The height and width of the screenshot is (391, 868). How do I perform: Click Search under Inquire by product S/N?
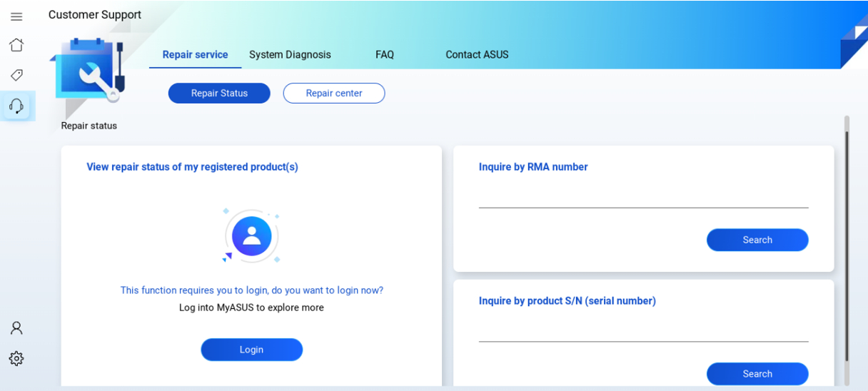pyautogui.click(x=757, y=374)
